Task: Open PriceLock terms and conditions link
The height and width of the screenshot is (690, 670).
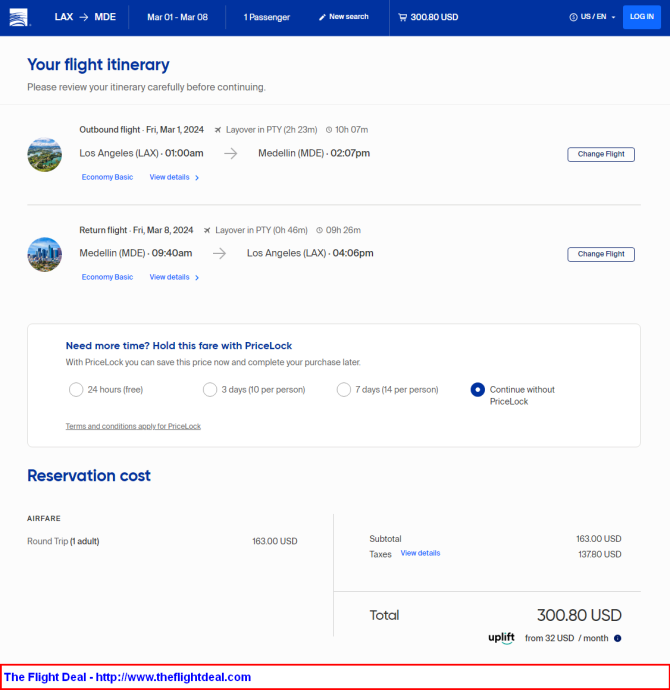Action: tap(133, 426)
